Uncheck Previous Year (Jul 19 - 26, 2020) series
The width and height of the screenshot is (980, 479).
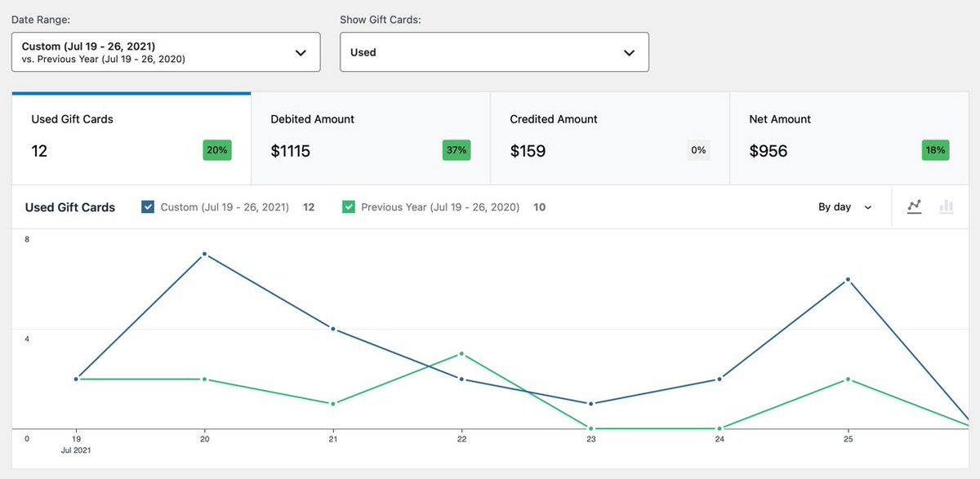[x=349, y=207]
